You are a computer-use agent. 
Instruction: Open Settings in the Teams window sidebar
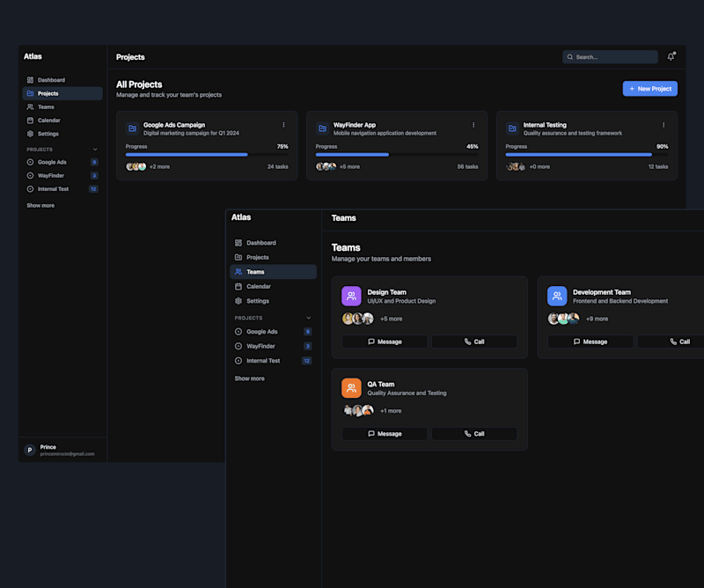pos(273,301)
